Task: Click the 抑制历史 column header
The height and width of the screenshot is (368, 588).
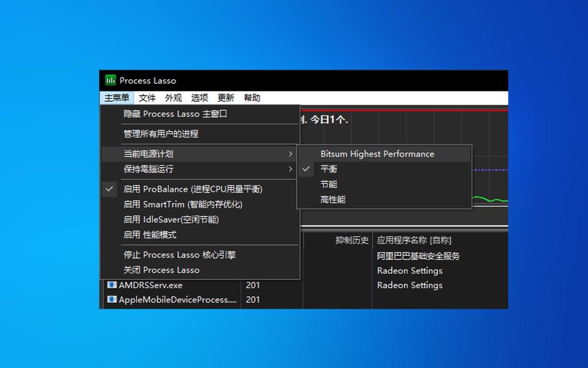Action: point(352,240)
